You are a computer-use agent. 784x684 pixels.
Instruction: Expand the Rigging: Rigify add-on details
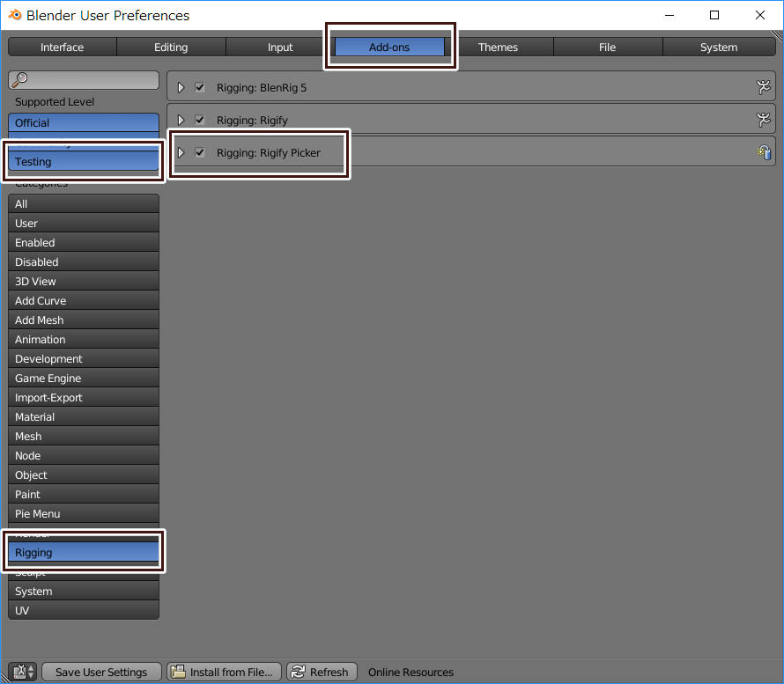(181, 120)
